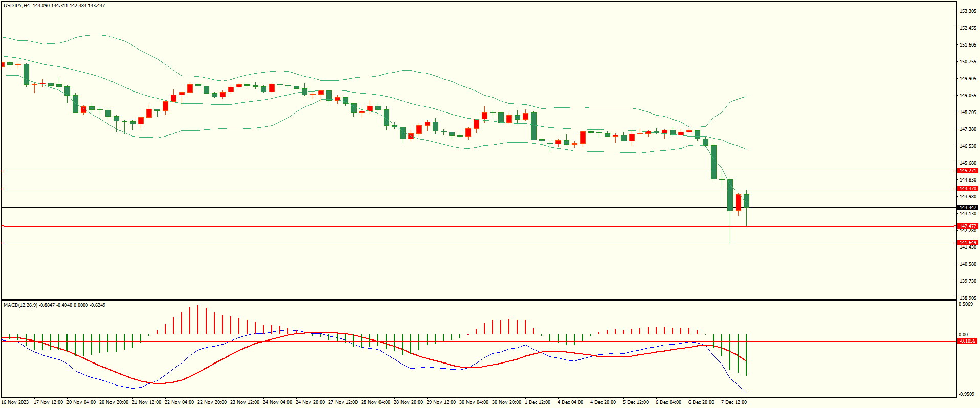Viewport: 980px width, 408px height.
Task: Click the 7 Dec 12:00 time label
Action: coord(733,402)
